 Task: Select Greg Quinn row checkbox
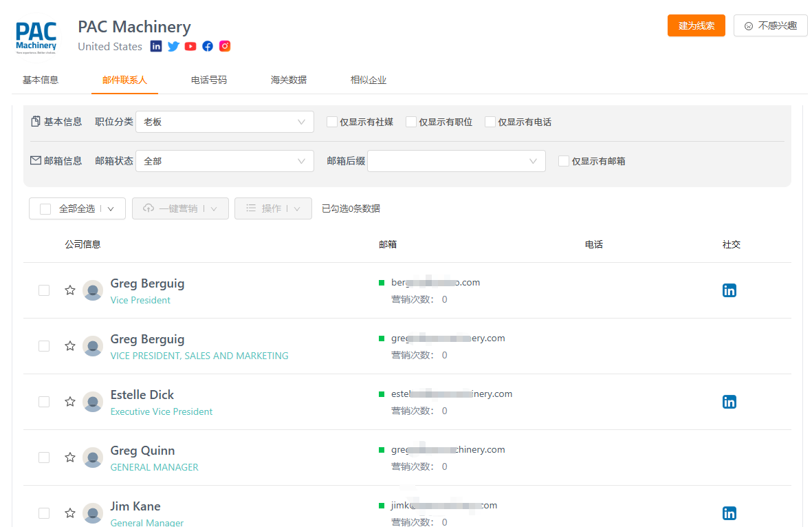click(x=44, y=457)
